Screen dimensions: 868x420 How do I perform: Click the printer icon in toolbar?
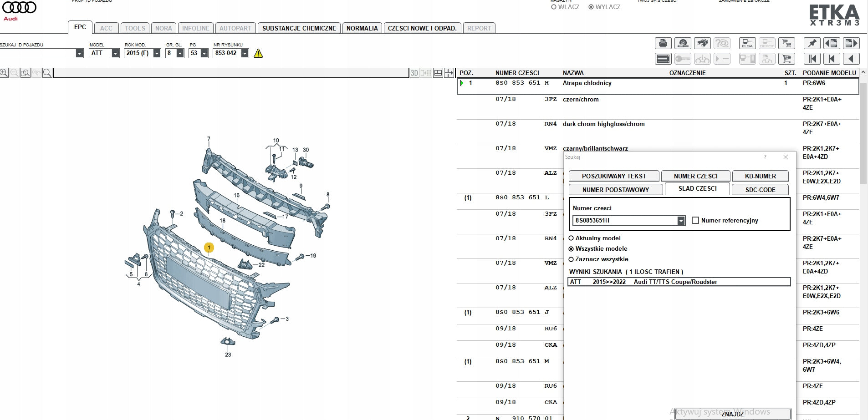[663, 43]
